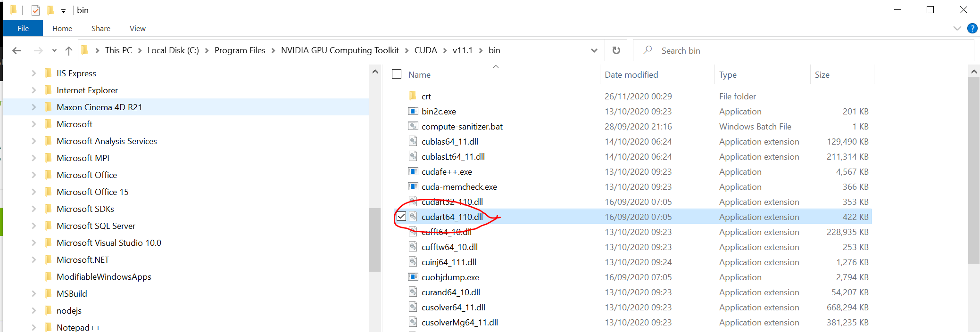
Task: Click the navigation pane scrollbar thumb
Action: click(375, 240)
